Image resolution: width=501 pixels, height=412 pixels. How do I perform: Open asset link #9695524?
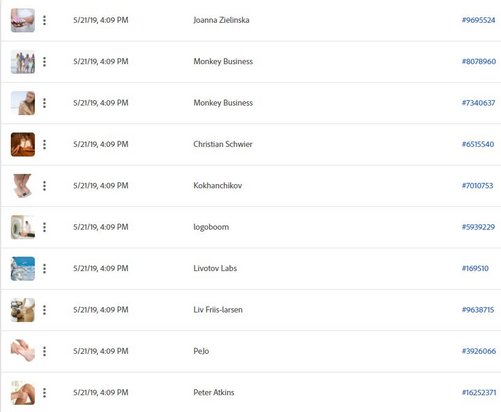click(x=478, y=20)
